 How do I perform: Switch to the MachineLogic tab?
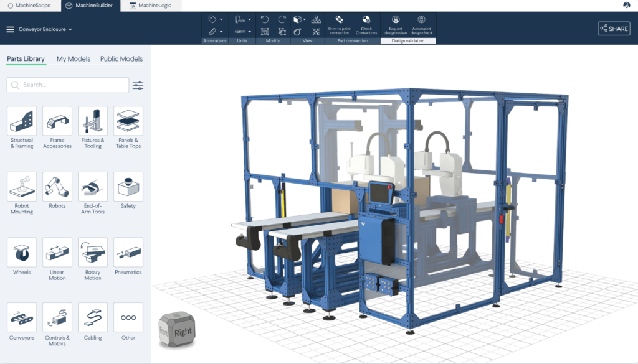pos(150,6)
